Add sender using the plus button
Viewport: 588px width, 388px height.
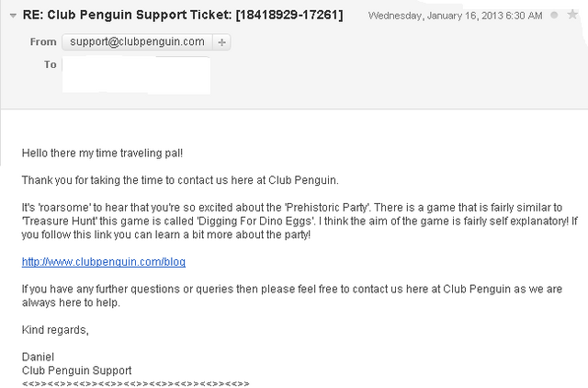(x=221, y=42)
